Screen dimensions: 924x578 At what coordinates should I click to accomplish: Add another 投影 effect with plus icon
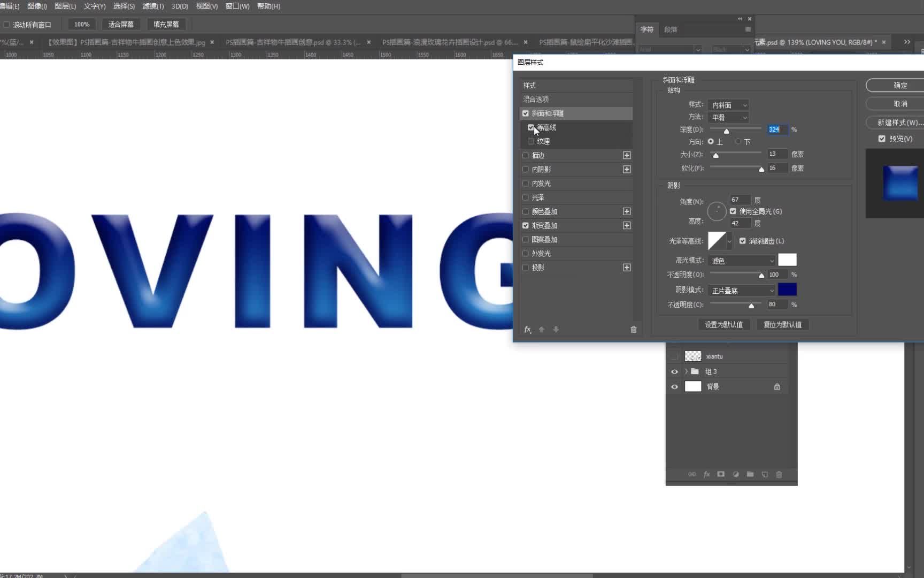(627, 268)
